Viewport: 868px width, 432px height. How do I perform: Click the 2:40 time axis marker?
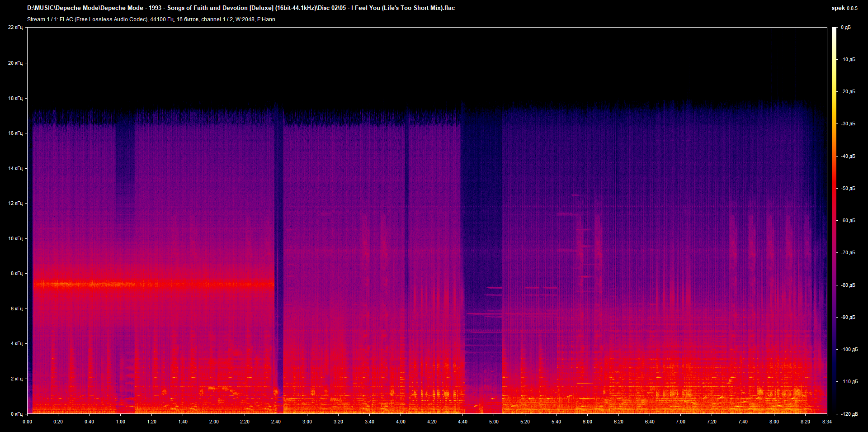[276, 422]
